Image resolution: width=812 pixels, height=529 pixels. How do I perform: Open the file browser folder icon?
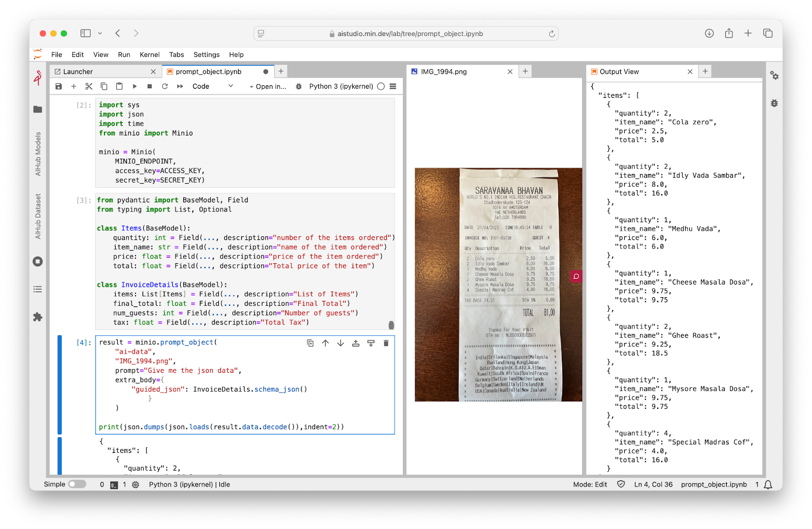38,110
